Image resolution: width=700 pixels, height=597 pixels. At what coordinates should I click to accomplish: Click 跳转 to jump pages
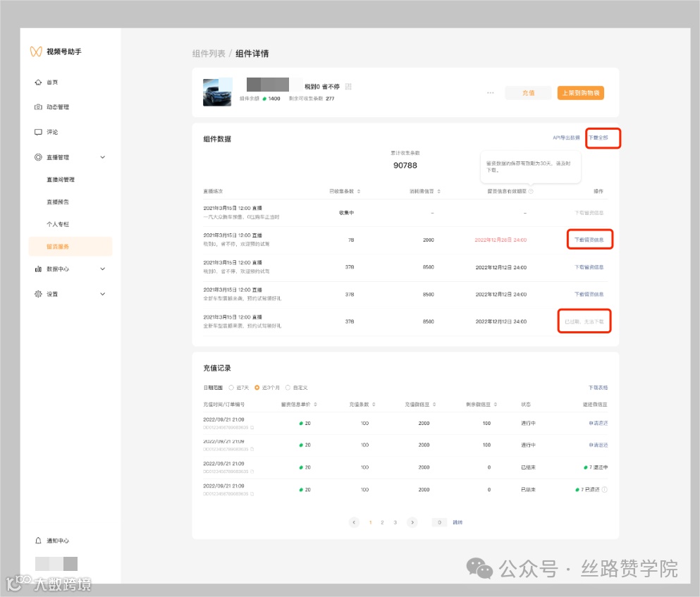click(x=458, y=522)
